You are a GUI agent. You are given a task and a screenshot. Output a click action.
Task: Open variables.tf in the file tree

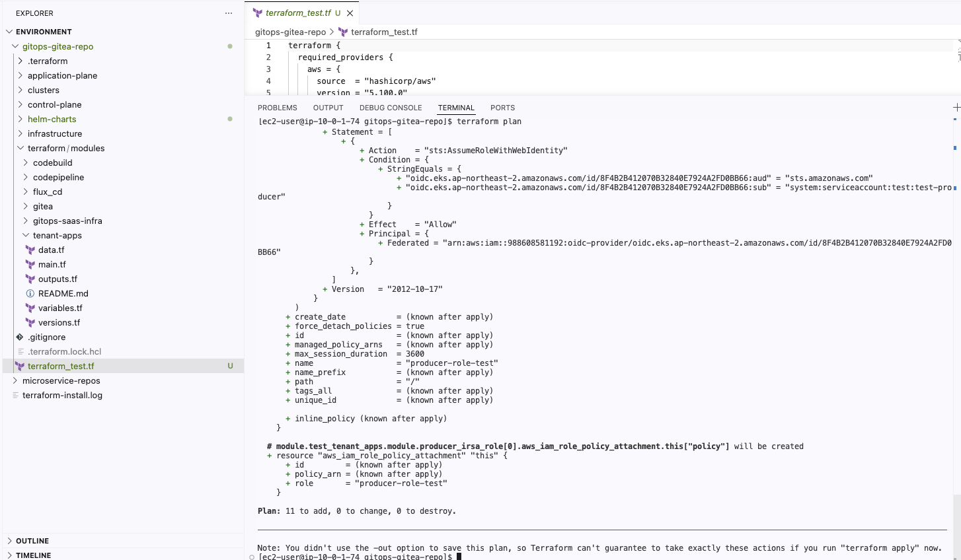(60, 308)
